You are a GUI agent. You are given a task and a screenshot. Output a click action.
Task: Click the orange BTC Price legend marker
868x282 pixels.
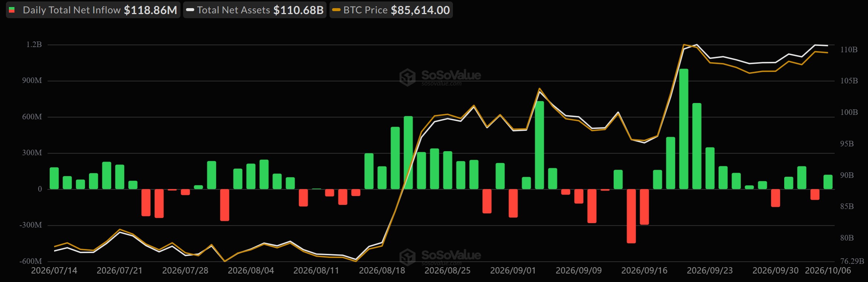click(336, 10)
